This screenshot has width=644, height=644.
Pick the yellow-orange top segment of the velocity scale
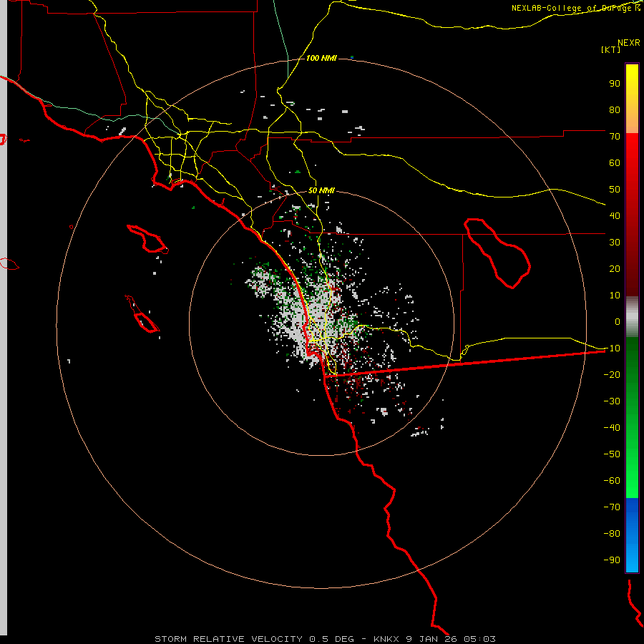pyautogui.click(x=632, y=99)
